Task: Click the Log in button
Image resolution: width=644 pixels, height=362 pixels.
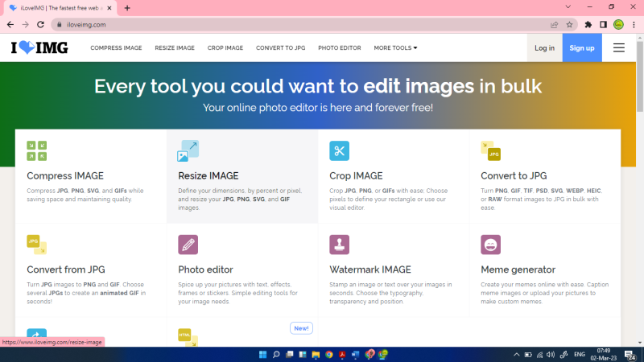Action: 544,48
